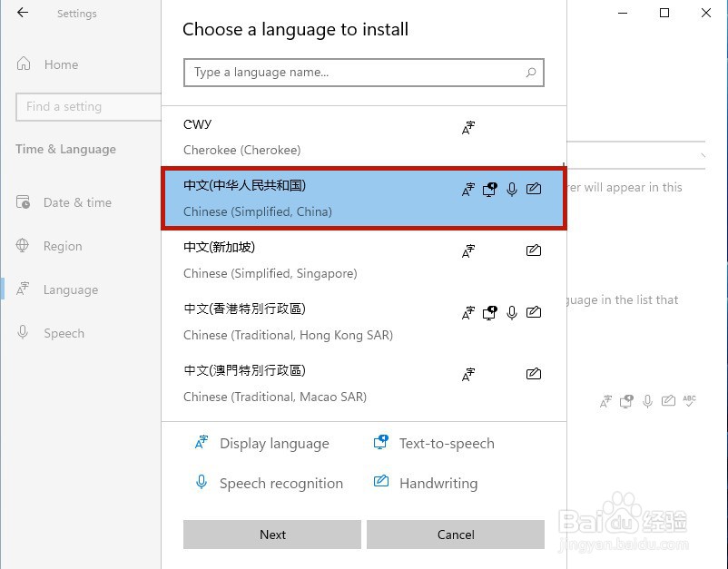This screenshot has height=569, width=728.
Task: Click display language icon for Macao SAR
Action: click(468, 375)
